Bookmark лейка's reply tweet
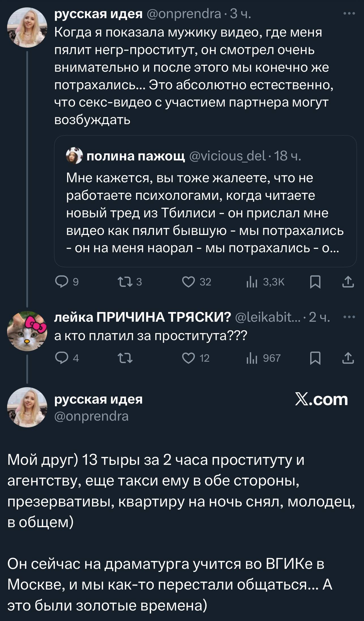 point(315,359)
